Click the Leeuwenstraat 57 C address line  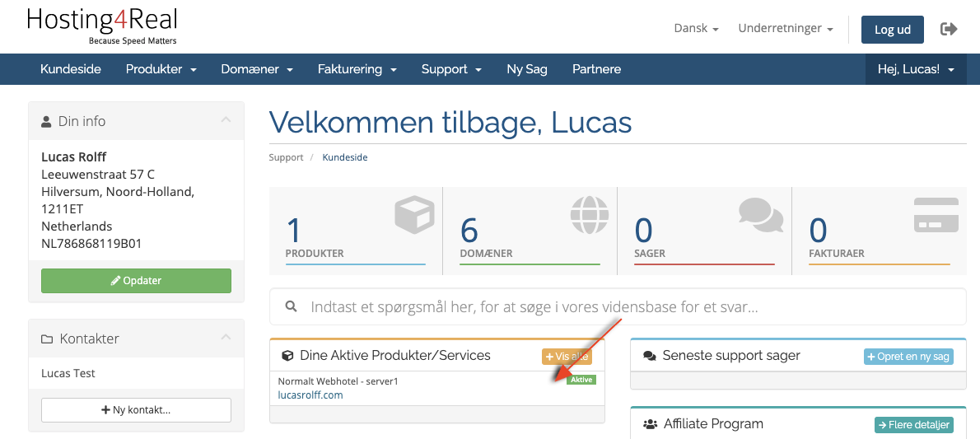98,174
